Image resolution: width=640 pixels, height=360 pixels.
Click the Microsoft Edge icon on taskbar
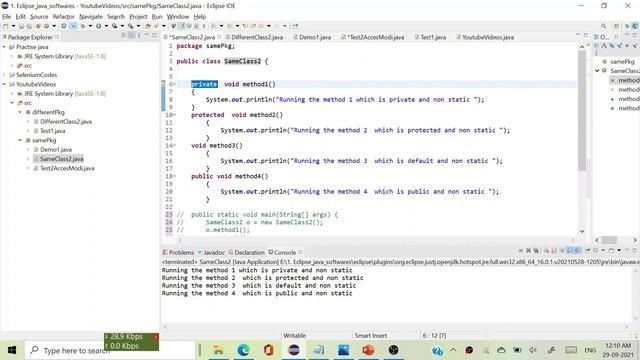point(244,350)
